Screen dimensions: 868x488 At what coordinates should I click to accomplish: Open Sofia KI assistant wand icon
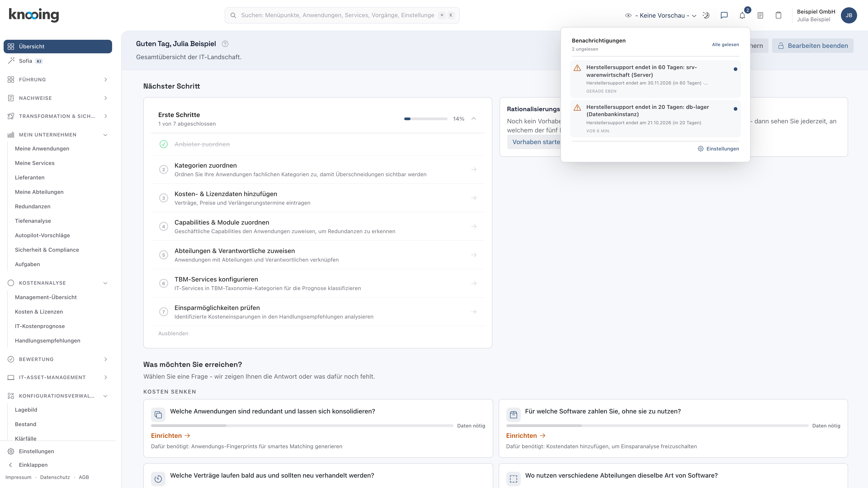point(11,61)
